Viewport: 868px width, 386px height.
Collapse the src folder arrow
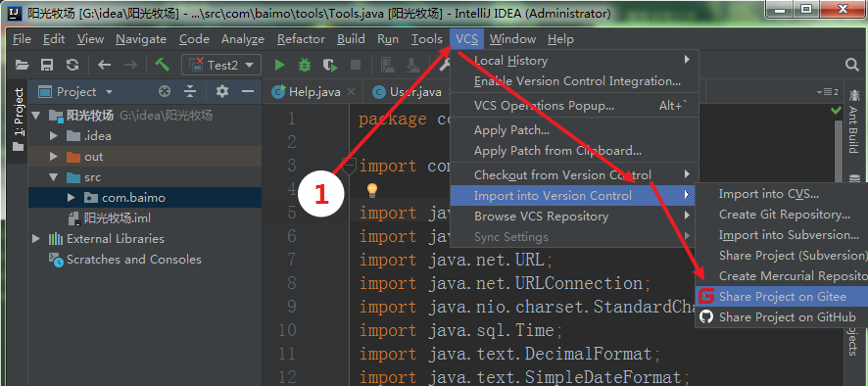point(54,177)
